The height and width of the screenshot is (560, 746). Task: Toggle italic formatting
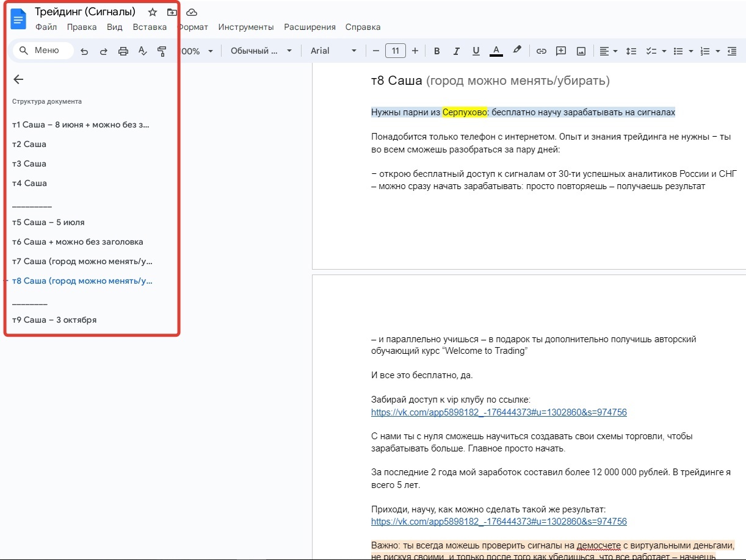456,51
